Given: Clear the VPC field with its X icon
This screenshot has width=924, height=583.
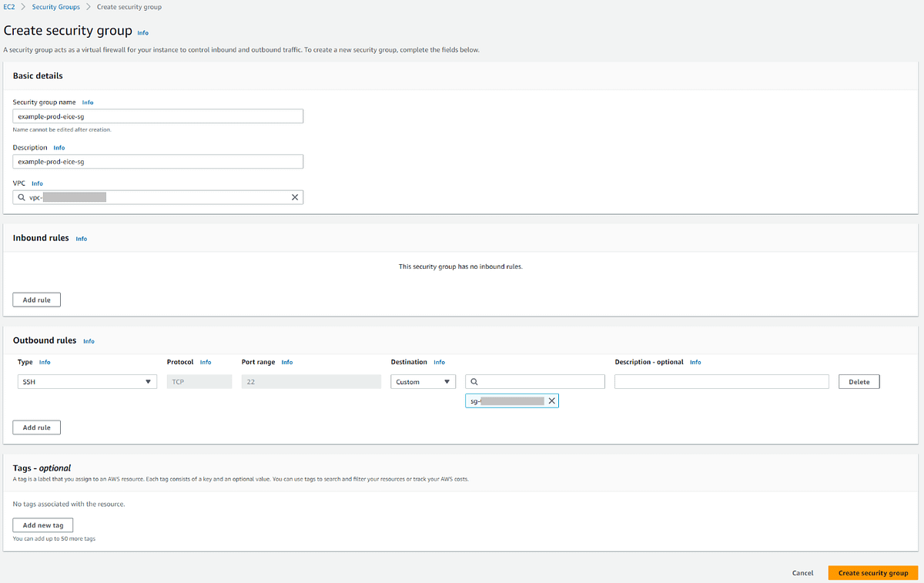Looking at the screenshot, I should [294, 197].
